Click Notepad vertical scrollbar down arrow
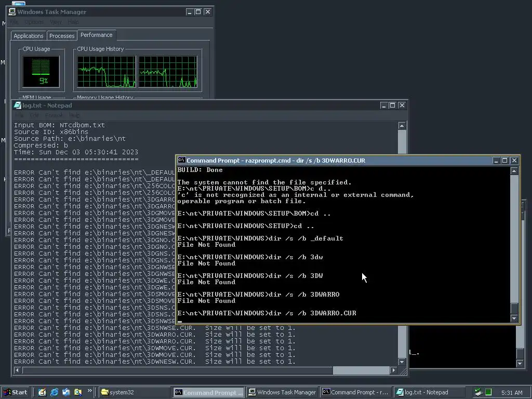This screenshot has width=532, height=399. [402, 362]
